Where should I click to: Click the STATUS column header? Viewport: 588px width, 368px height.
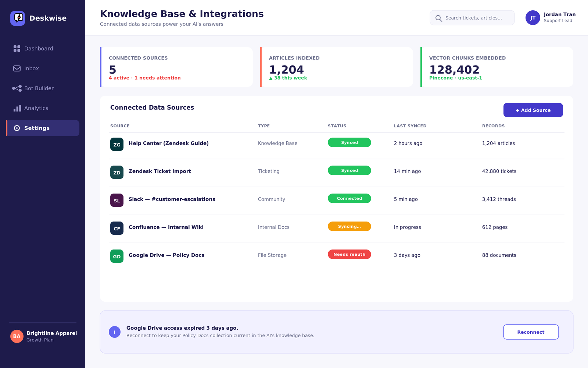(x=337, y=126)
